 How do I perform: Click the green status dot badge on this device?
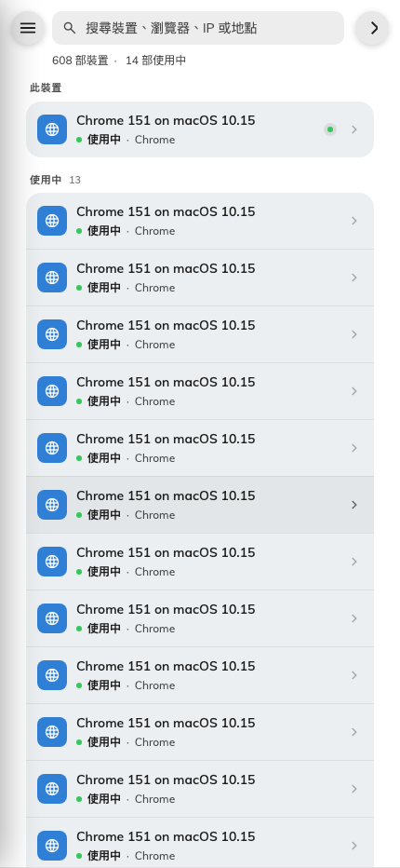tap(330, 129)
